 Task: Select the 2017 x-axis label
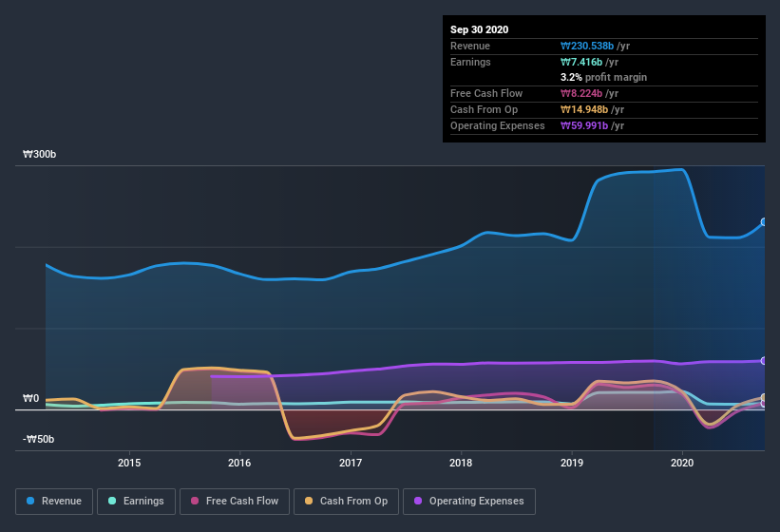tap(351, 463)
